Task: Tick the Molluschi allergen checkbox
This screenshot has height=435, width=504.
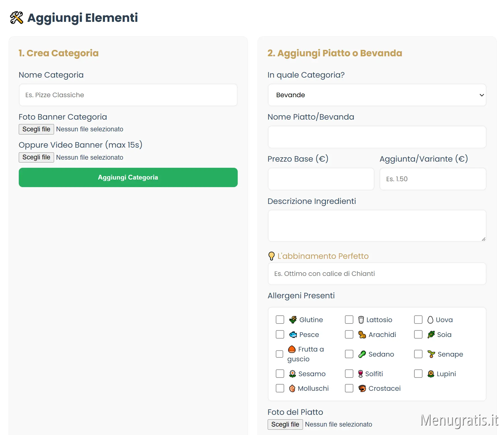Action: (x=280, y=388)
